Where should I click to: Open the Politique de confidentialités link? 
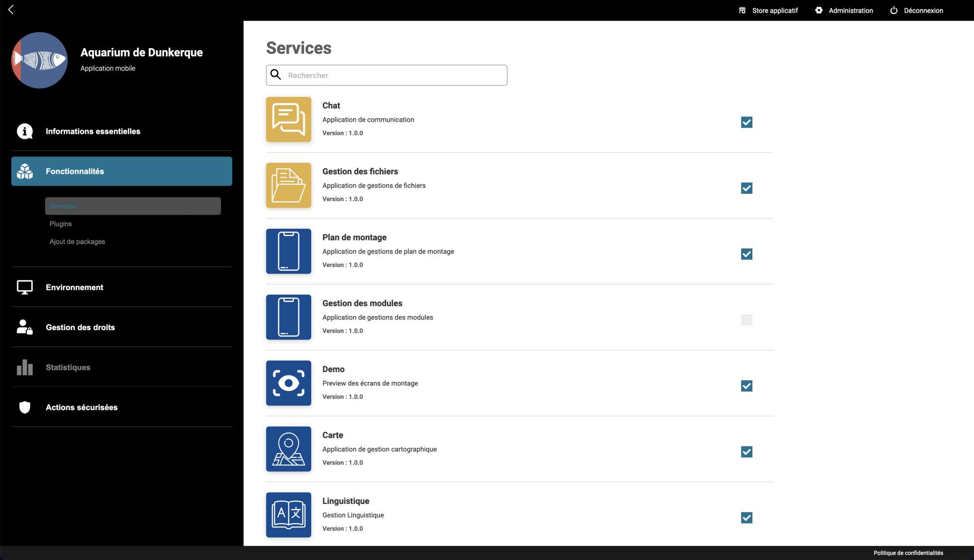coord(908,553)
